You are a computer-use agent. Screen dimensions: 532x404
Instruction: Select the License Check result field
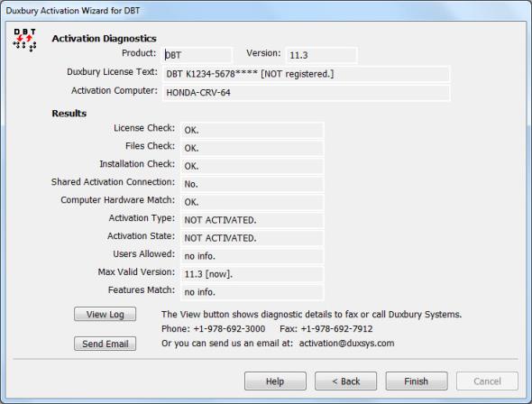click(x=252, y=130)
